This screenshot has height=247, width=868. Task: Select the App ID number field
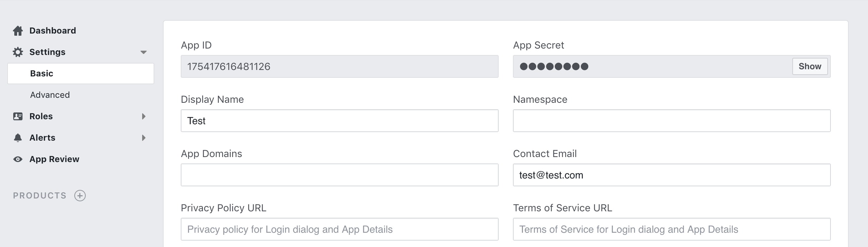point(339,66)
